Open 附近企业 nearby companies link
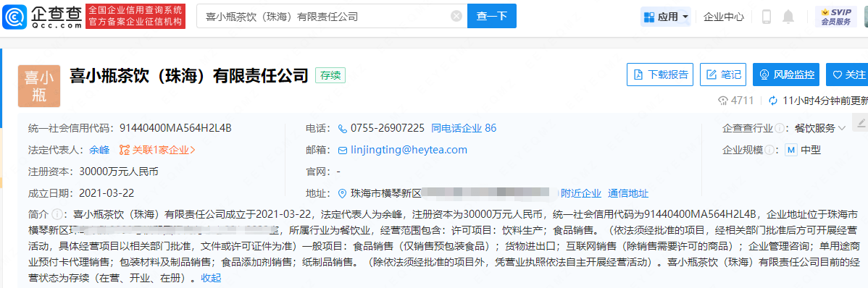 point(580,193)
